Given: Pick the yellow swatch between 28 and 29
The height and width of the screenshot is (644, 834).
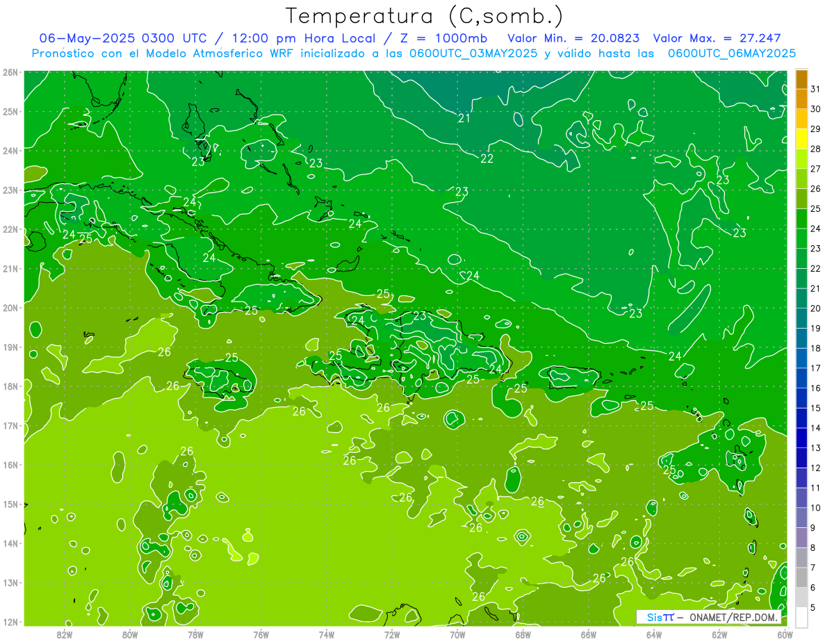Looking at the screenshot, I should tap(801, 139).
